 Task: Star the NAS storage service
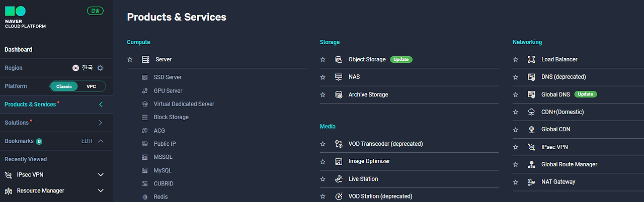coord(323,77)
